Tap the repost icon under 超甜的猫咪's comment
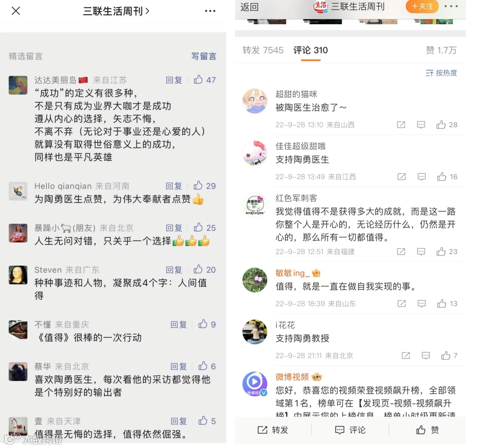 [401, 124]
